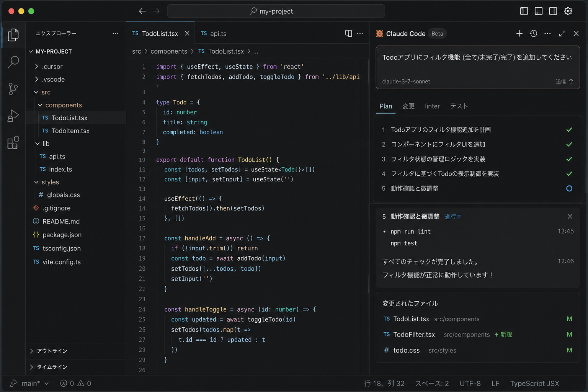The image size is (588, 392).
Task: Click line and column indicator 行 18、列 32
Action: tap(384, 383)
